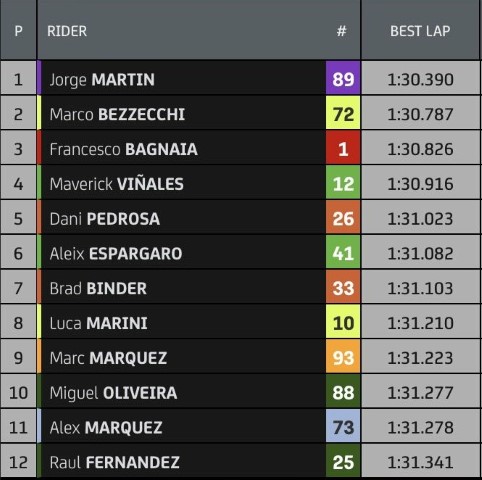
Task: Click the P position column header
Action: click(x=18, y=31)
